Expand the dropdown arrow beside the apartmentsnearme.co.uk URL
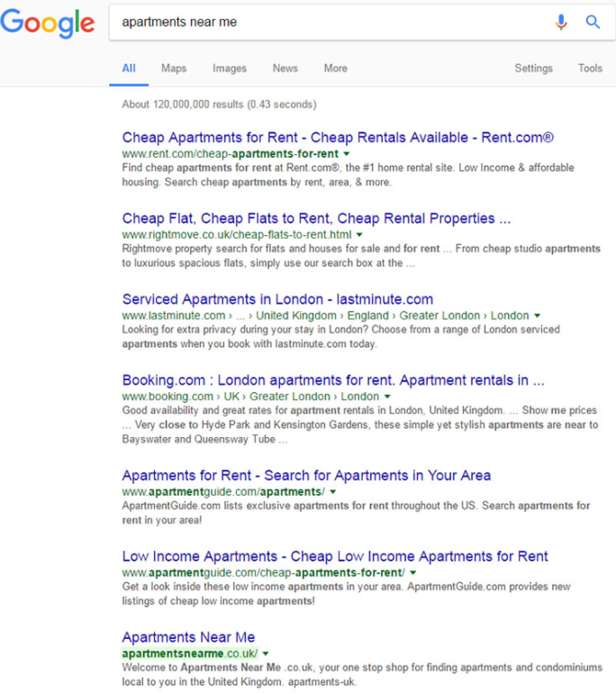The image size is (616, 694). pos(266,653)
